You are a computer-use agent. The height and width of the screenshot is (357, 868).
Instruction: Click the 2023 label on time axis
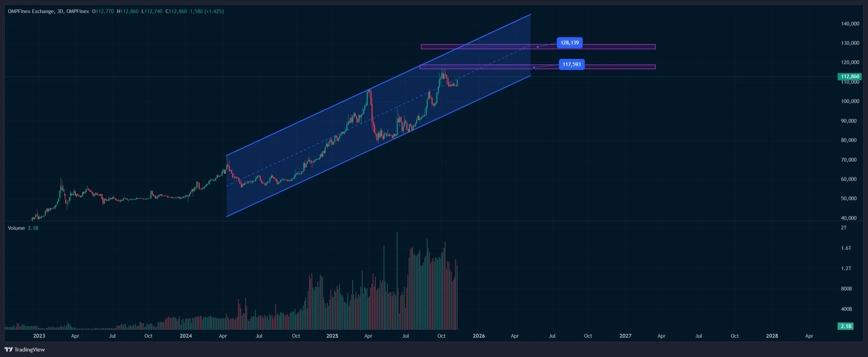[x=39, y=336]
